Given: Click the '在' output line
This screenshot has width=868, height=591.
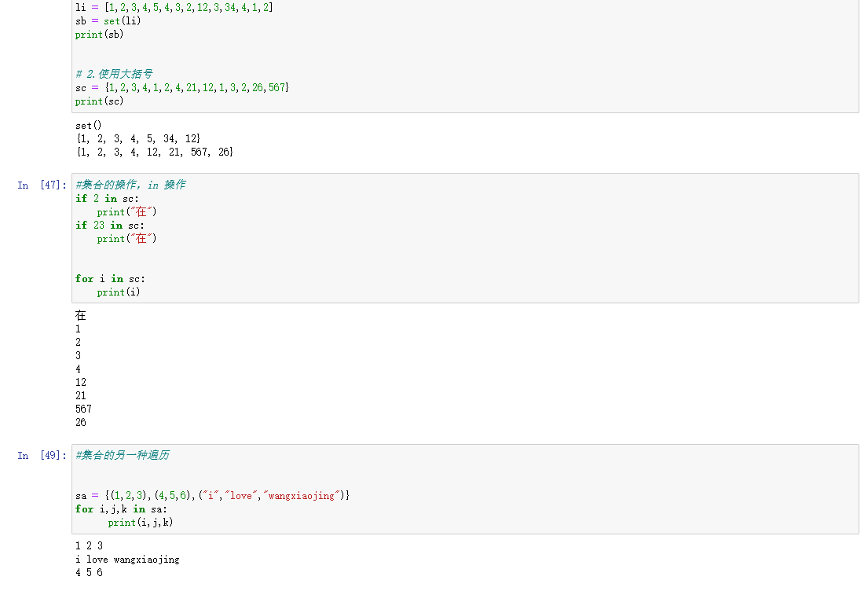Looking at the screenshot, I should point(80,316).
